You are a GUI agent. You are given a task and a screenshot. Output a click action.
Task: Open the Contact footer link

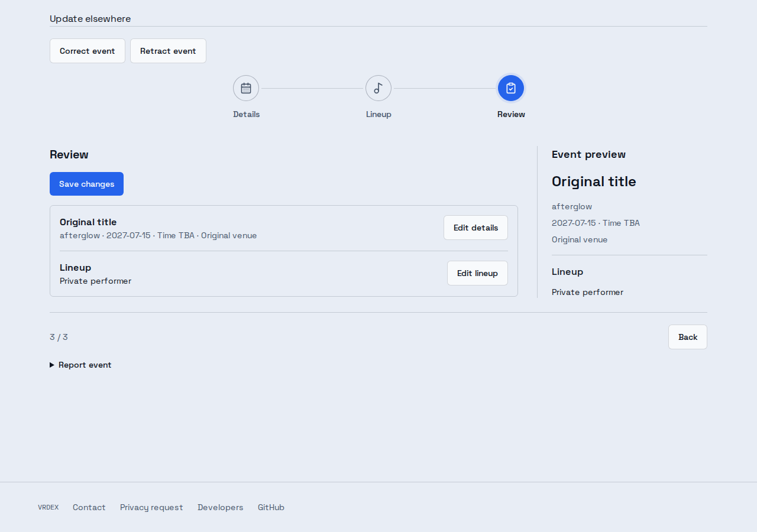pyautogui.click(x=89, y=507)
